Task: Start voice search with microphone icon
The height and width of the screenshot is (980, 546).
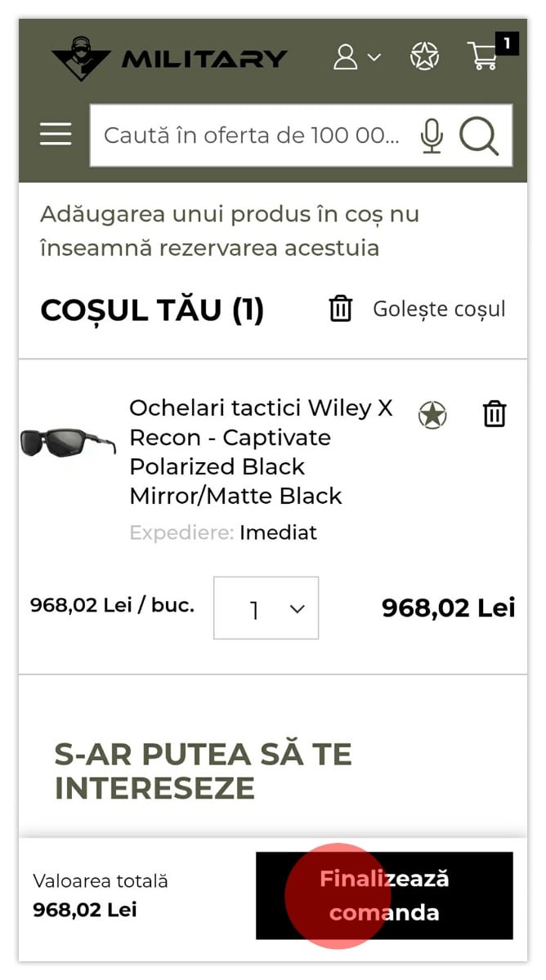Action: point(432,136)
